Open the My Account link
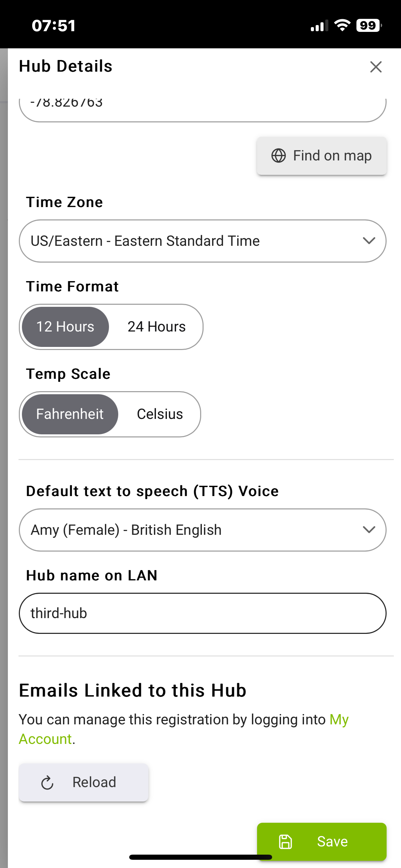 click(339, 720)
